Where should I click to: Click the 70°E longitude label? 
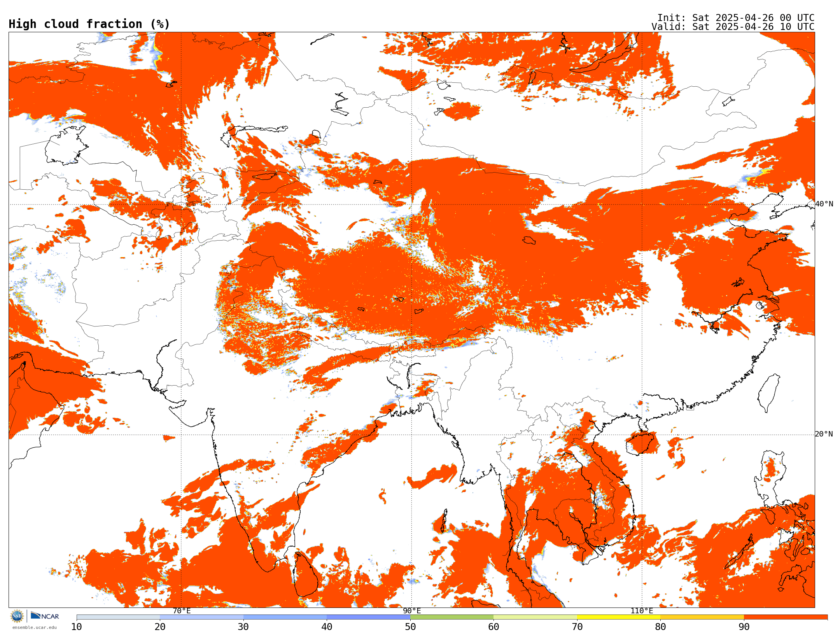[x=182, y=611]
